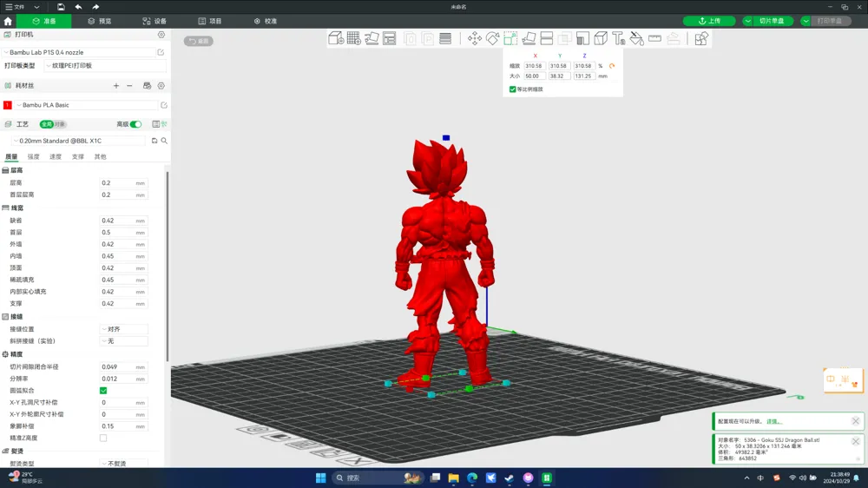The image size is (868, 488).
Task: Click the 上传 upload button
Action: click(x=709, y=21)
